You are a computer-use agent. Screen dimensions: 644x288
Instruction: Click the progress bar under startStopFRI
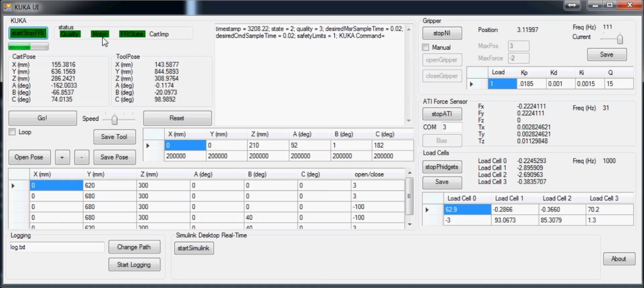click(28, 47)
